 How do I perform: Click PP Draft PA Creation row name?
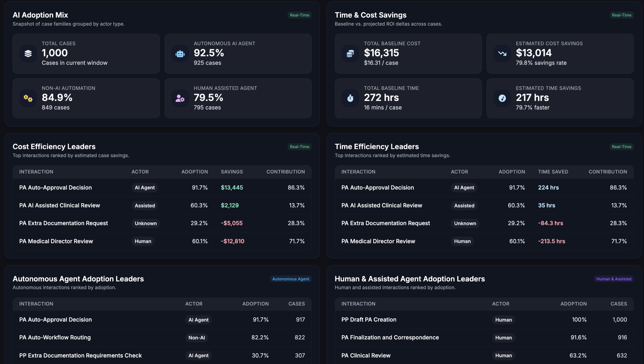pyautogui.click(x=369, y=320)
